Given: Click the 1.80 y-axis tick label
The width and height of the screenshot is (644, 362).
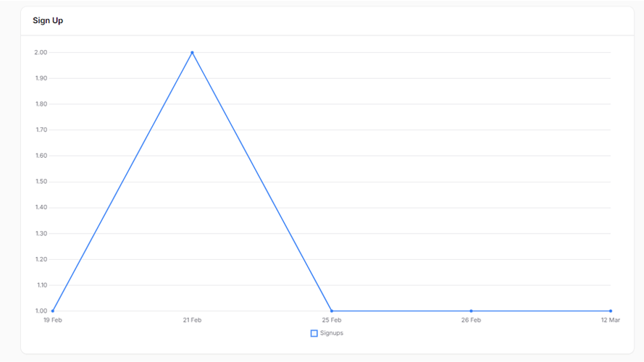Looking at the screenshot, I should pyautogui.click(x=41, y=104).
